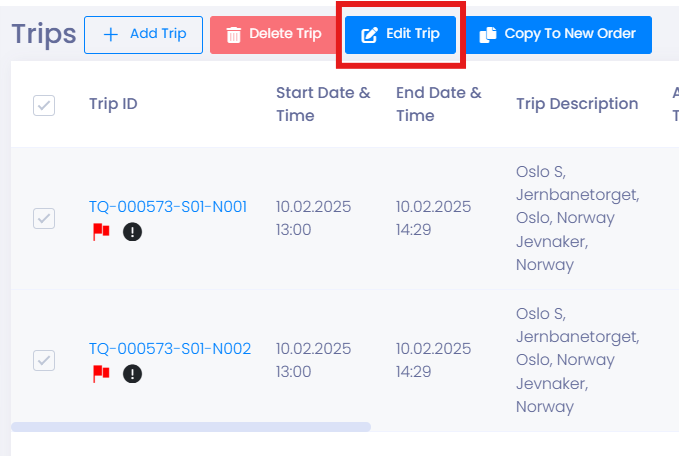The image size is (679, 456).
Task: Click the Edit Trip button
Action: point(400,35)
